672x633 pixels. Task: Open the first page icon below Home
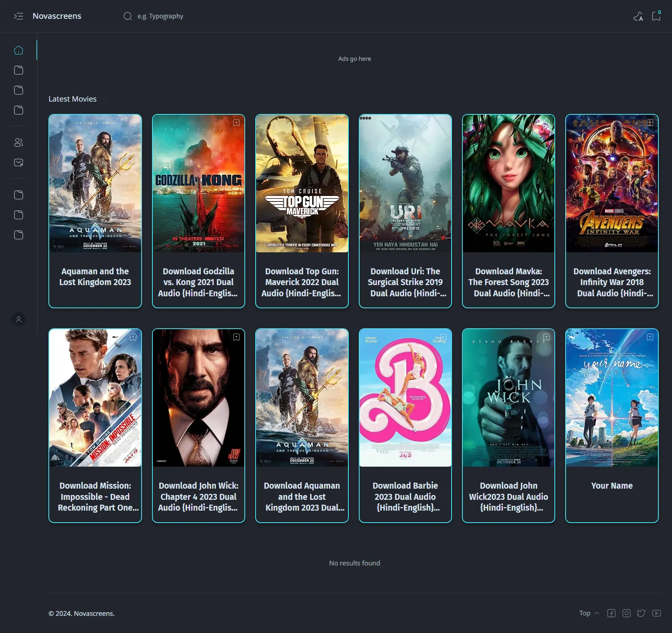click(x=18, y=70)
